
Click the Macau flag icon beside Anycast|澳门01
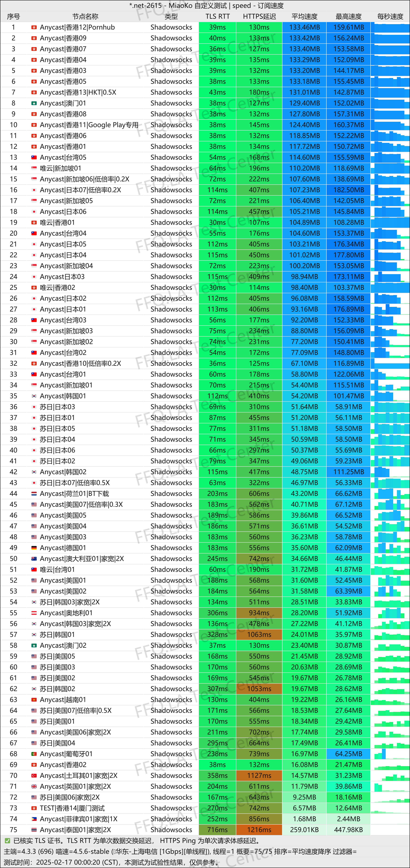click(34, 103)
